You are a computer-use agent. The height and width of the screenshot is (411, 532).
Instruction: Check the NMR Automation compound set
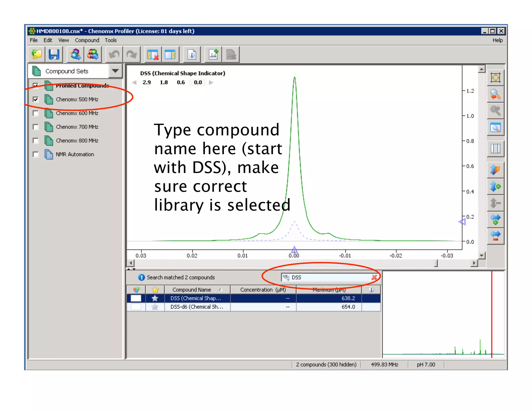pyautogui.click(x=36, y=154)
